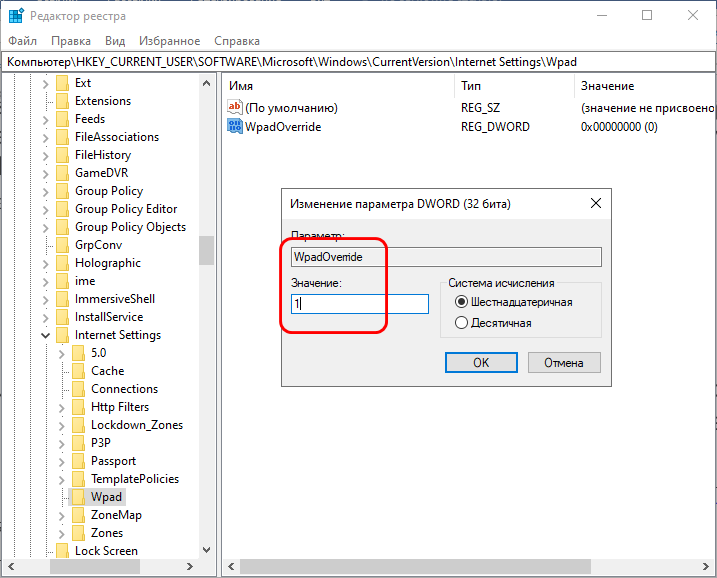Click the Значение input field
This screenshot has height=578, width=717.
(359, 304)
